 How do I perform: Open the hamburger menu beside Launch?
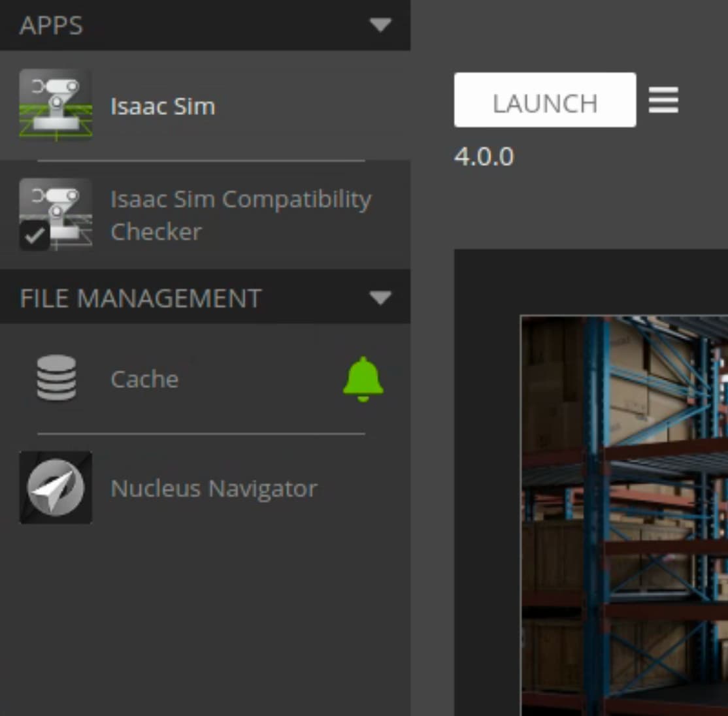pyautogui.click(x=663, y=100)
